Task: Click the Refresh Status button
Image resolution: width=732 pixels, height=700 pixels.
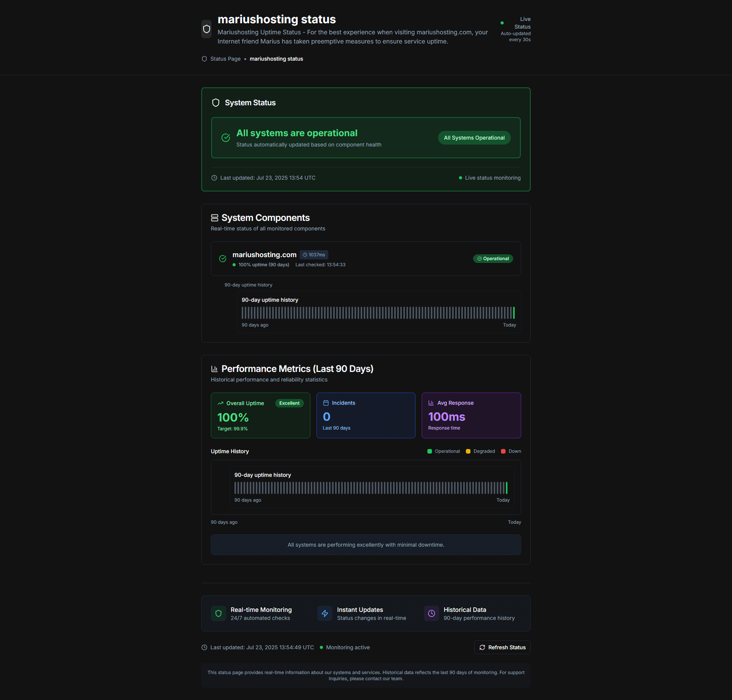Action: pyautogui.click(x=502, y=647)
